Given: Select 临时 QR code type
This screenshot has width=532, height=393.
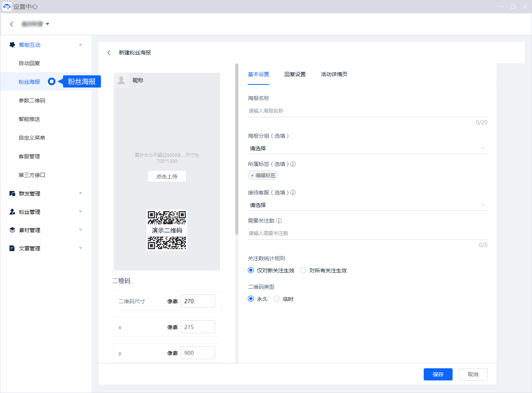Looking at the screenshot, I should (x=277, y=299).
